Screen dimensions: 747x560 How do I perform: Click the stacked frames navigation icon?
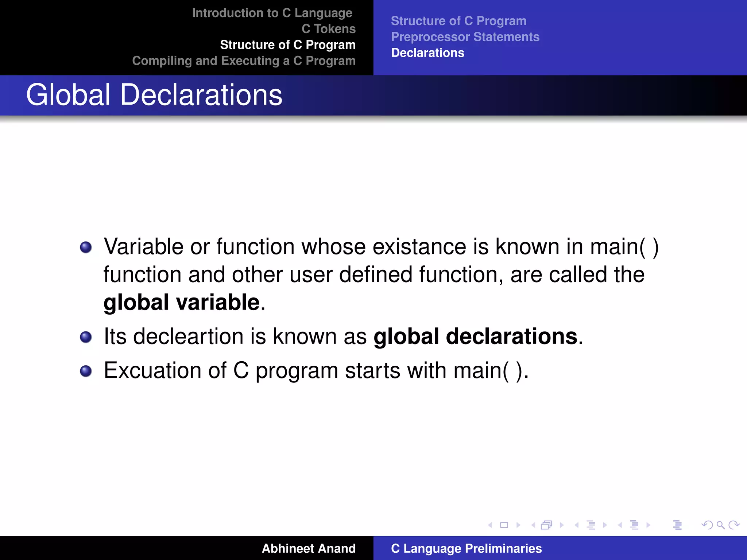pyautogui.click(x=546, y=525)
